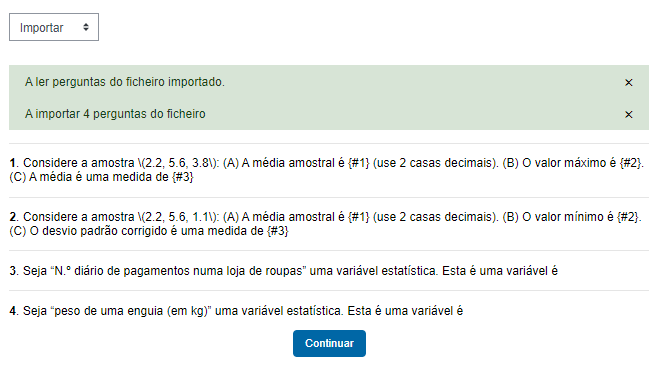Click the bold number 4 of fourth question
The height and width of the screenshot is (378, 655).
click(x=13, y=311)
